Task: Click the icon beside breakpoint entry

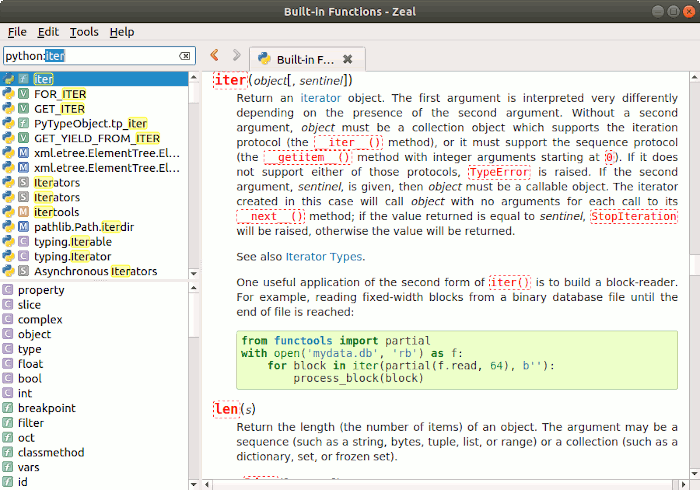Action: click(8, 408)
